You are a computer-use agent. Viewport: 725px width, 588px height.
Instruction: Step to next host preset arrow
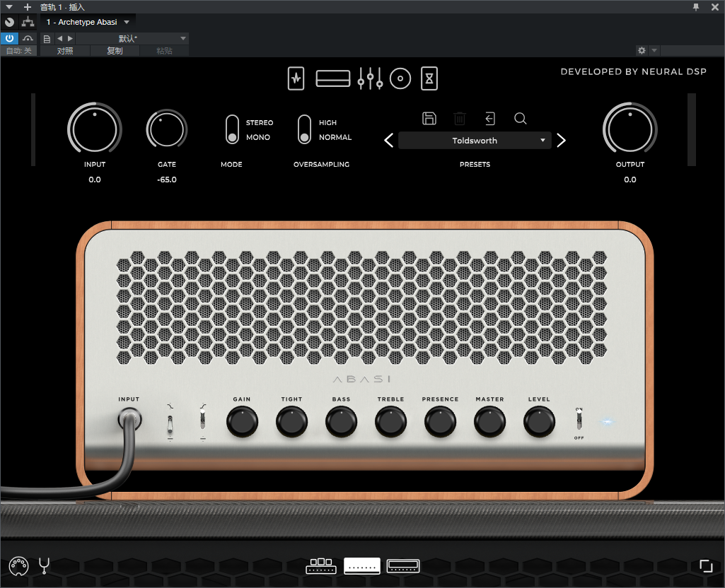tap(70, 39)
